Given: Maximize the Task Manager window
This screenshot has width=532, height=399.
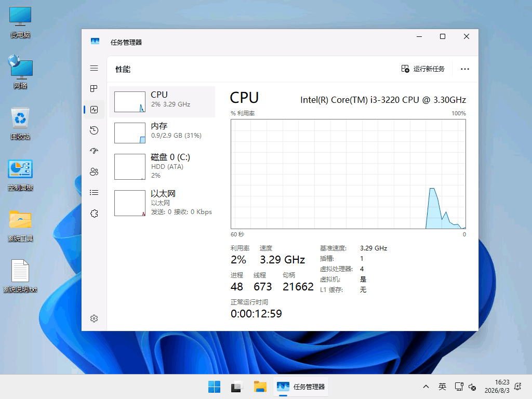Looking at the screenshot, I should [443, 36].
